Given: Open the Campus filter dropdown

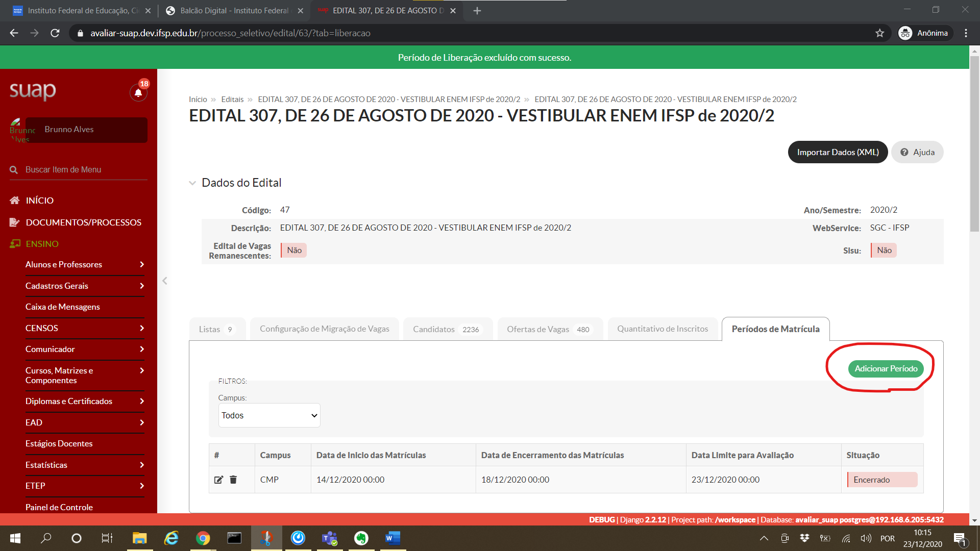Looking at the screenshot, I should [x=269, y=415].
